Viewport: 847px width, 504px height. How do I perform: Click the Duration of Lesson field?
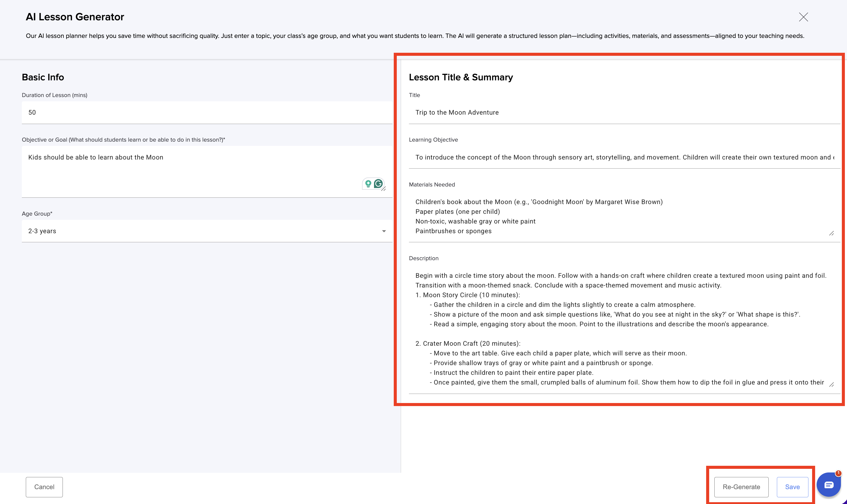207,113
